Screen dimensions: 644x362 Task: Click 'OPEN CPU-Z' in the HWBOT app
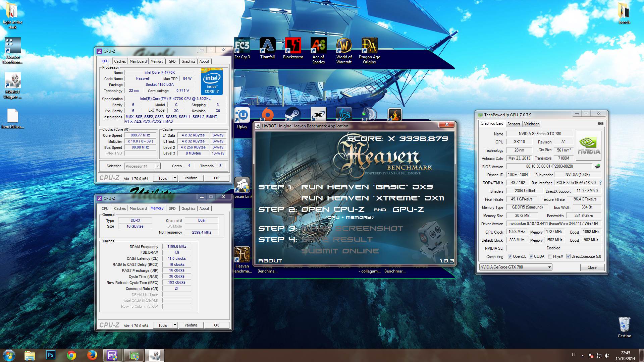click(333, 209)
